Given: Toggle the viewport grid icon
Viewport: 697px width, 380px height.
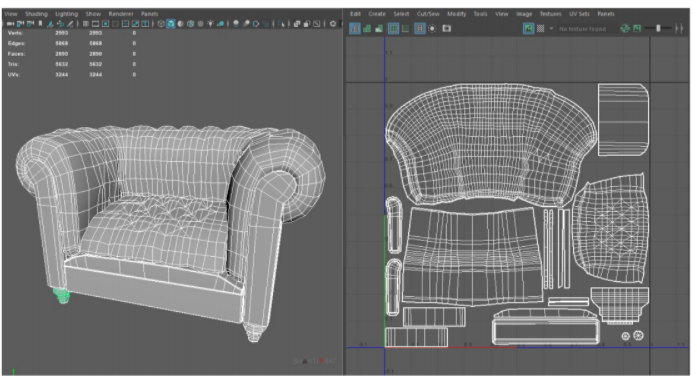Looking at the screenshot, I should pyautogui.click(x=86, y=24).
